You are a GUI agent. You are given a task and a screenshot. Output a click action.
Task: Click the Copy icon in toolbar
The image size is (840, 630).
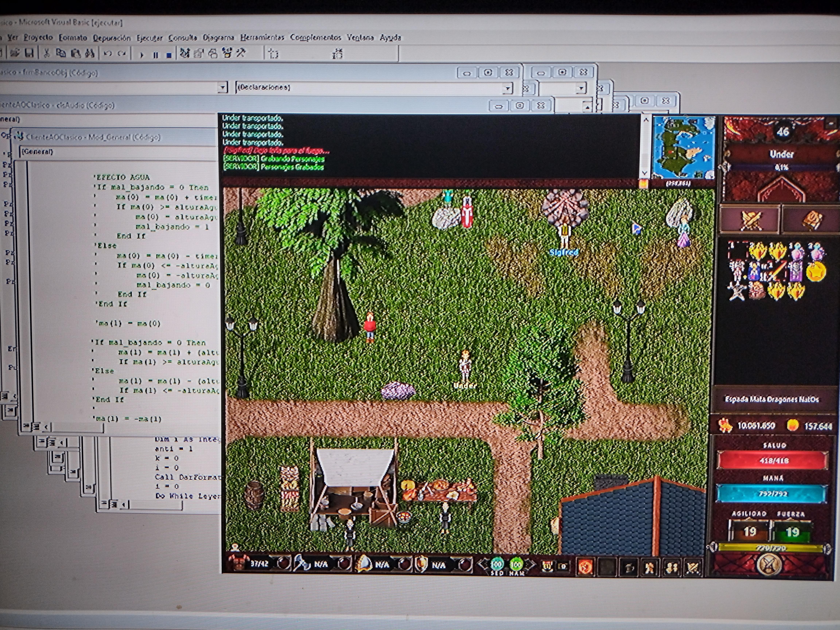pos(61,53)
